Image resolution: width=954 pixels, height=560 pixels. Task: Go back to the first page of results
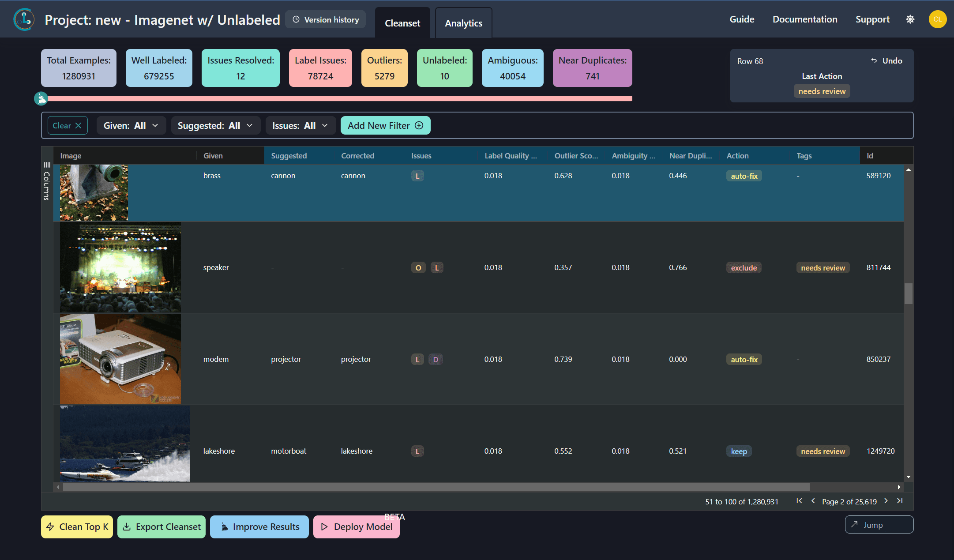[x=799, y=501]
